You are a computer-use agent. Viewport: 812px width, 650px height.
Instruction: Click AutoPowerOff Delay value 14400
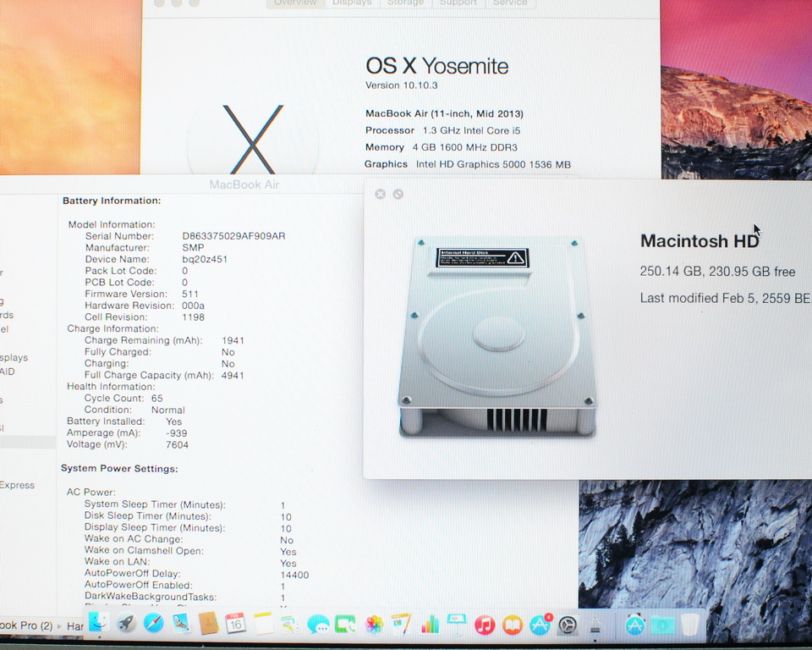[294, 575]
